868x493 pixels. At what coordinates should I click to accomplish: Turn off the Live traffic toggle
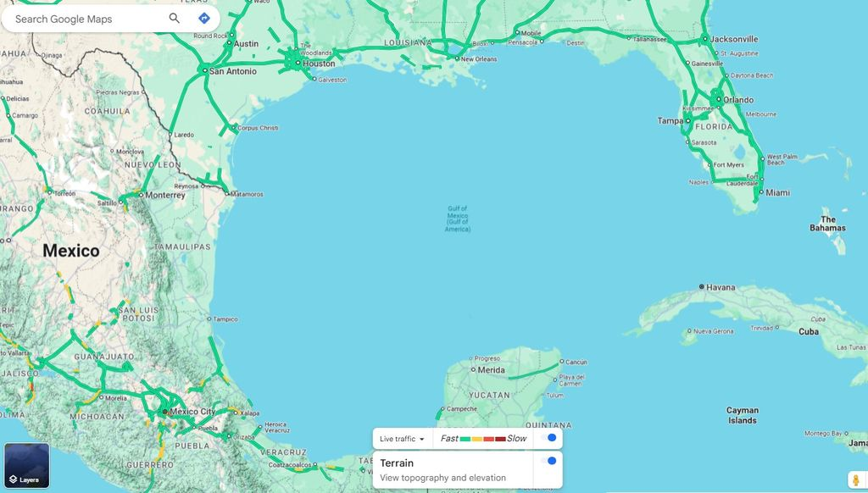[551, 438]
